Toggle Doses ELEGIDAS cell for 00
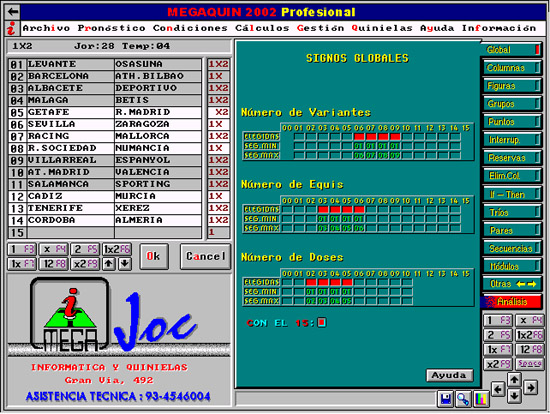550x414 pixels. [x=287, y=282]
